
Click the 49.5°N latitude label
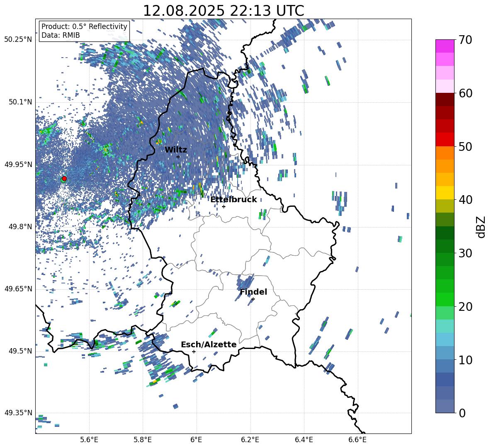click(20, 351)
